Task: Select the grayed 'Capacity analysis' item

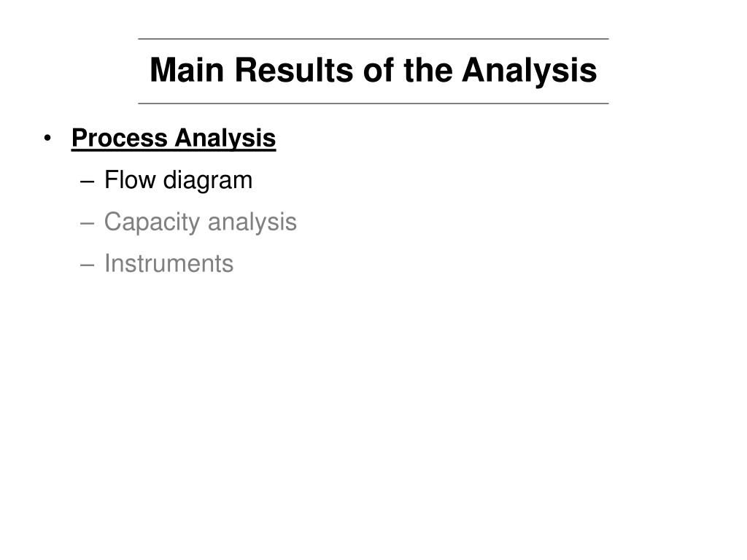Action: (x=200, y=222)
